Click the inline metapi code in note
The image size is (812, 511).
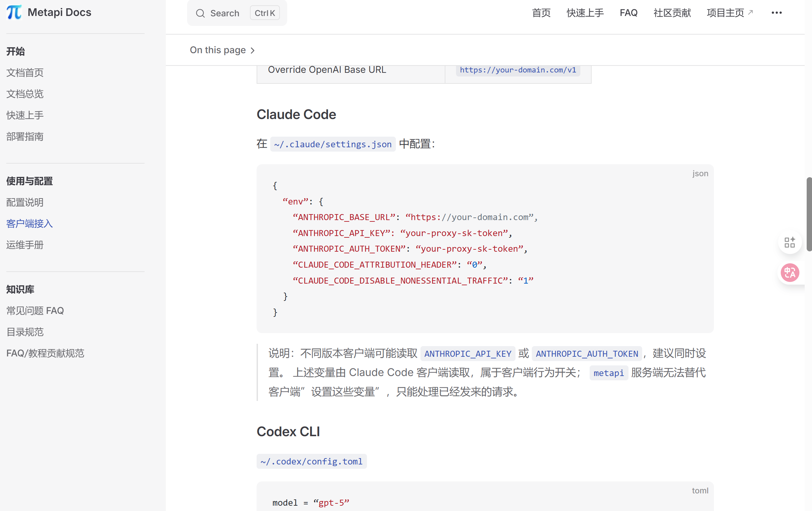(609, 373)
